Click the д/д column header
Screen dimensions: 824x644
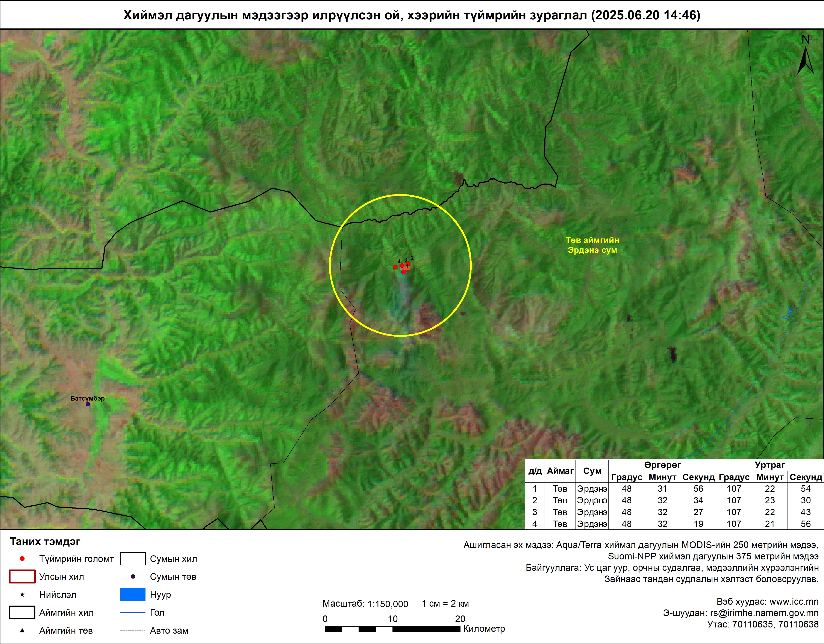[535, 471]
